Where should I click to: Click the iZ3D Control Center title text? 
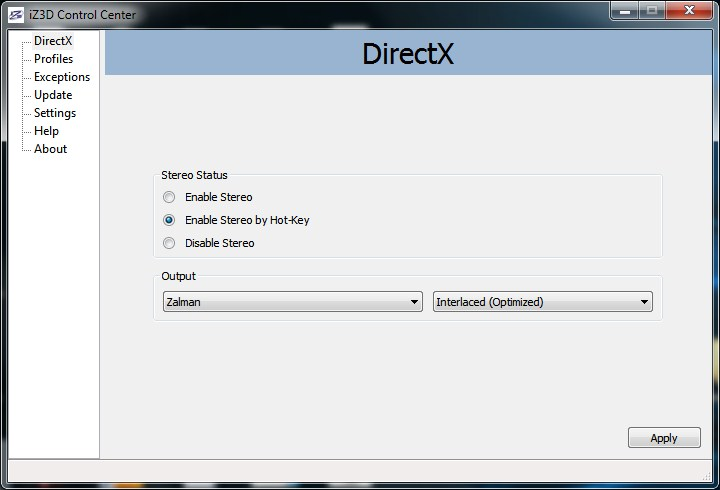(x=83, y=14)
